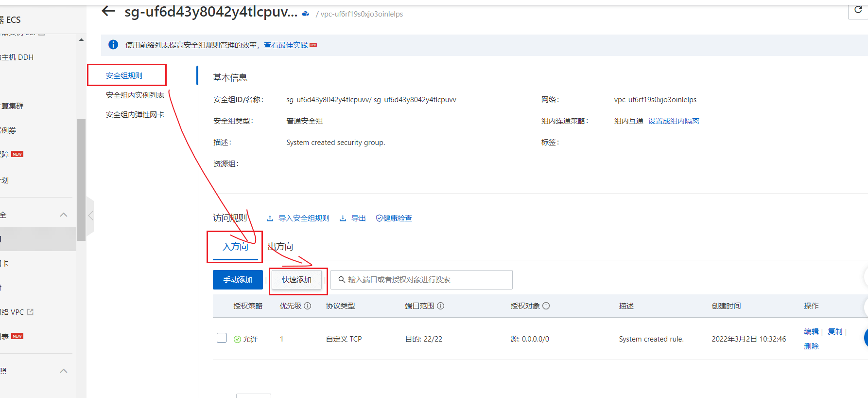Click the System created security group. description
868x398 pixels.
click(x=335, y=143)
